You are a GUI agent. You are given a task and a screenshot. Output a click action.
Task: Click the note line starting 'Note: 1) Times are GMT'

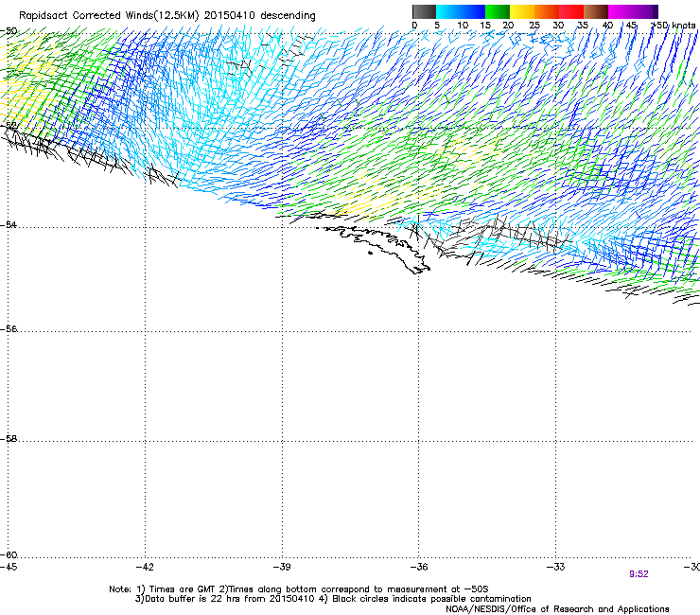(299, 589)
